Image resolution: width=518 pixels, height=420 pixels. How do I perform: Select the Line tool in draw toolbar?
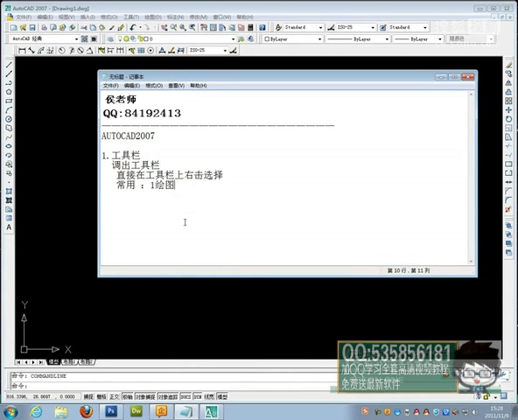coord(9,65)
